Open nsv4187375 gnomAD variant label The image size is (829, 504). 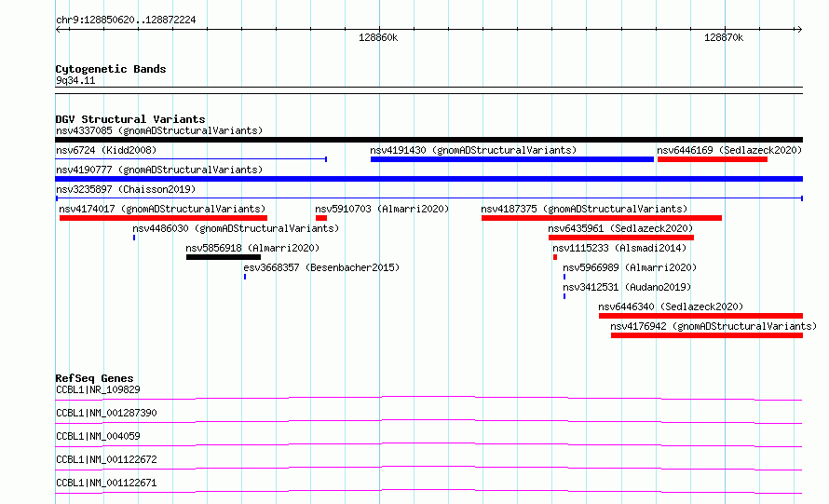(584, 209)
